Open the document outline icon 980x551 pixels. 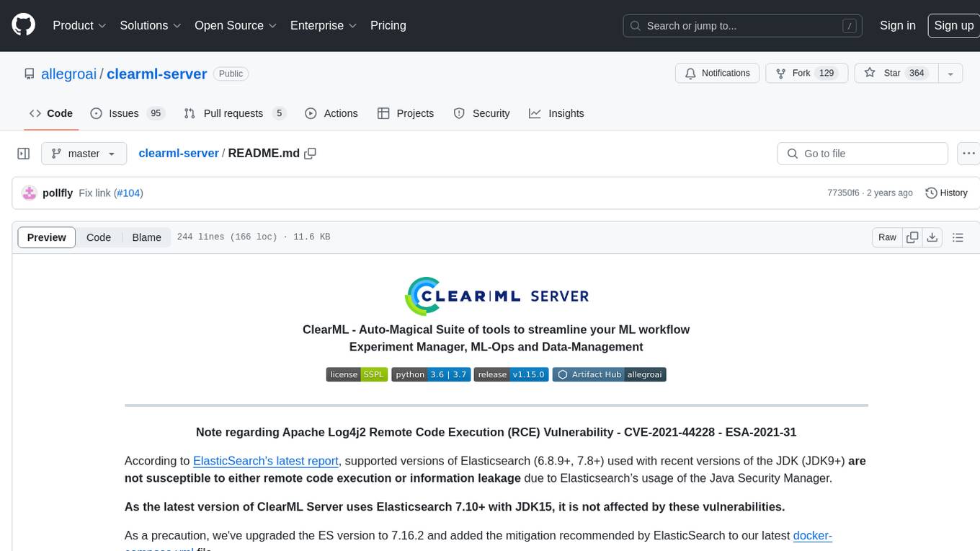(x=958, y=237)
